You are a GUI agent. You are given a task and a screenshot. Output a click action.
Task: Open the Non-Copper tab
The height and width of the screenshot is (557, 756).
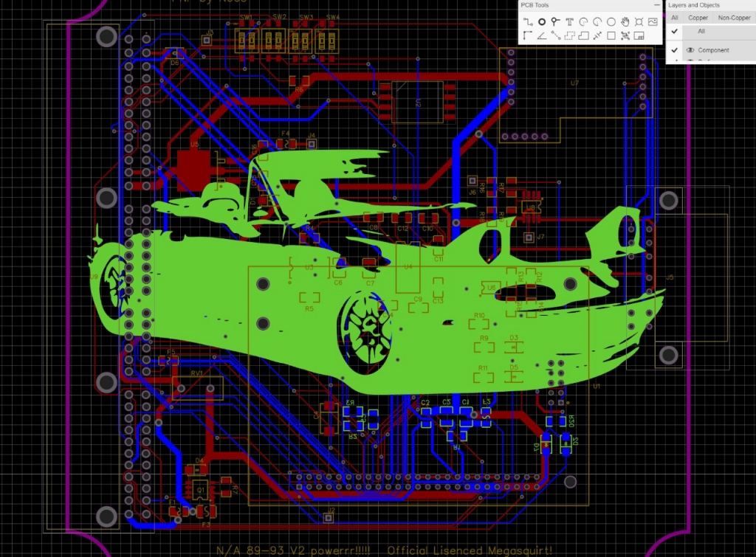pos(734,18)
